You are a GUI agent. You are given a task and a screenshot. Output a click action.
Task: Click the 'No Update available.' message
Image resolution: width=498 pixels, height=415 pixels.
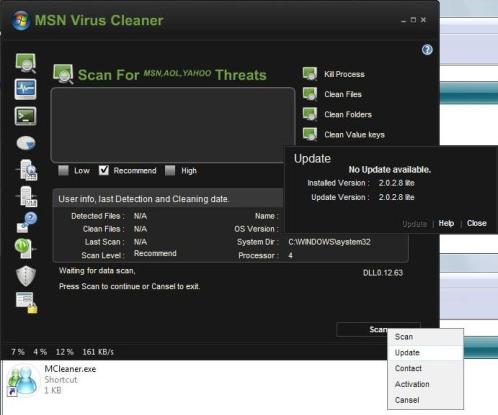click(x=390, y=170)
